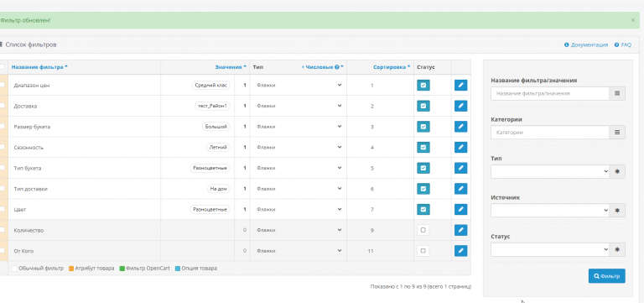
Task: Open the Источник select in filter panel
Action: [550, 210]
